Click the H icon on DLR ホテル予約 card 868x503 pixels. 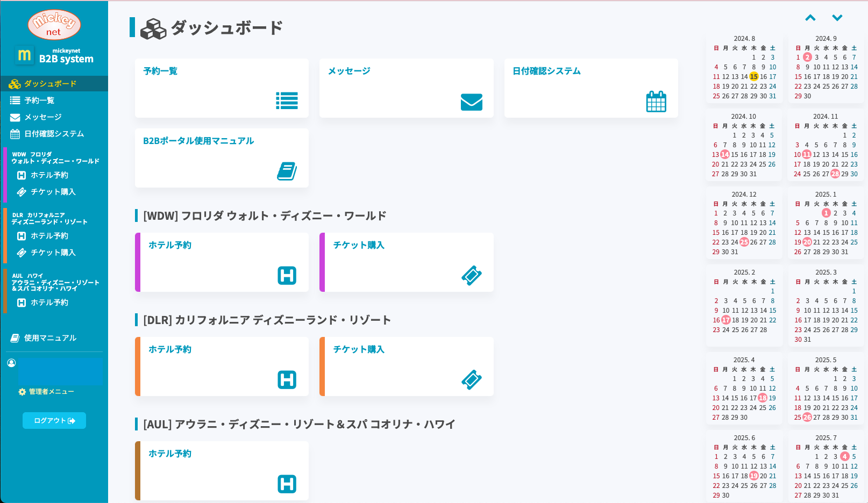click(287, 380)
